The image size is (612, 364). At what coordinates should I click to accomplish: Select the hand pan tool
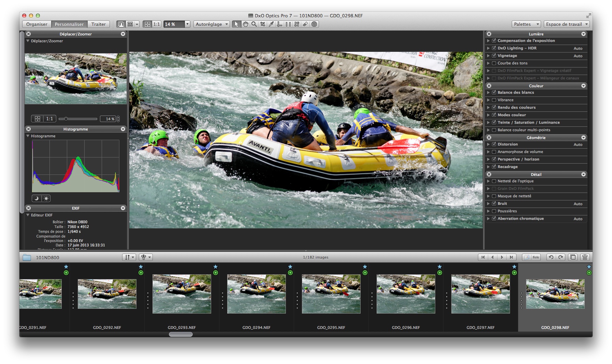click(246, 24)
